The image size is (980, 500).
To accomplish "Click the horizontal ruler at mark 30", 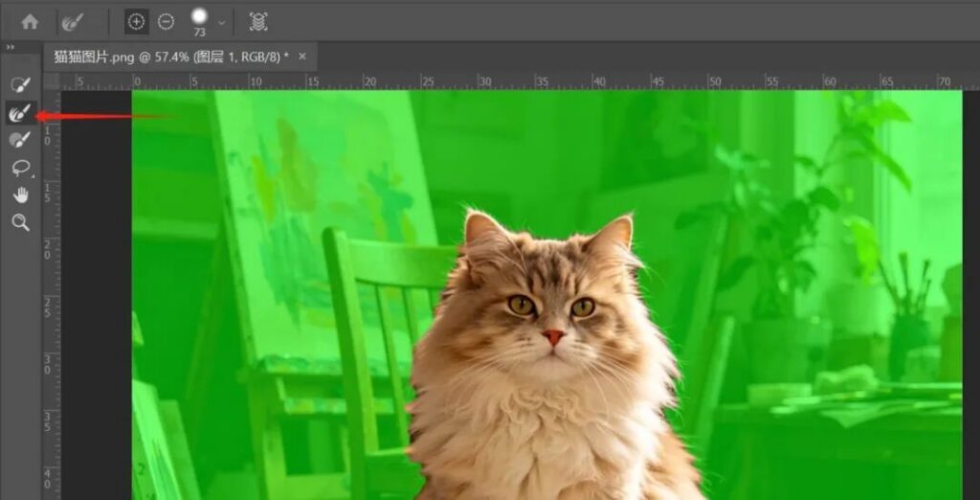I will point(483,81).
